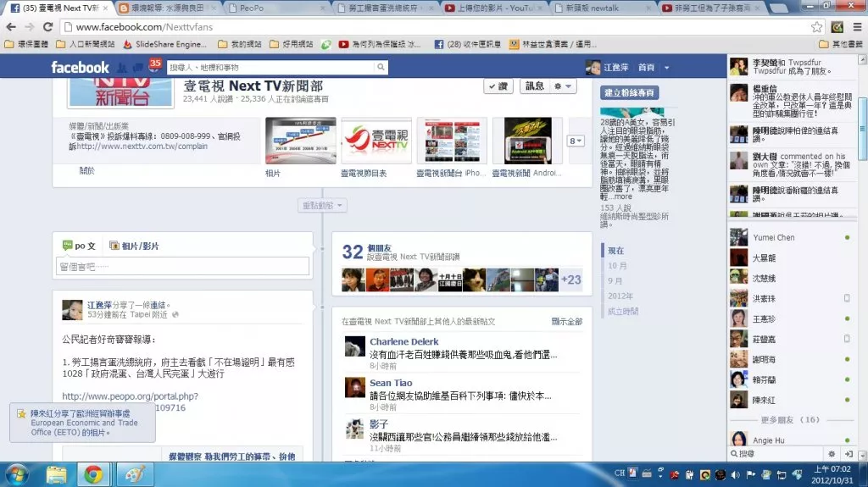Jump to 成立時間 on timeline
The width and height of the screenshot is (868, 487).
pos(623,312)
